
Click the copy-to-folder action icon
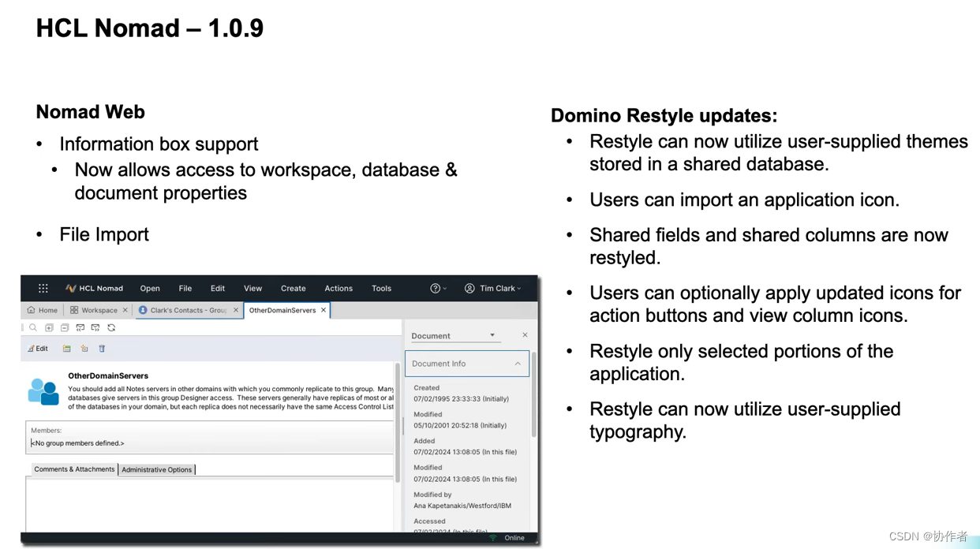[84, 349]
